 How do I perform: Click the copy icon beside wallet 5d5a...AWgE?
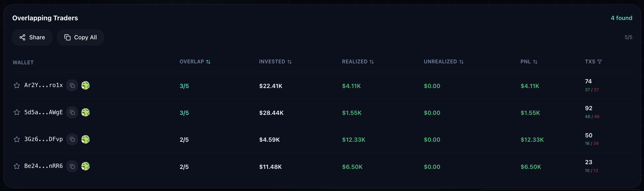point(72,112)
